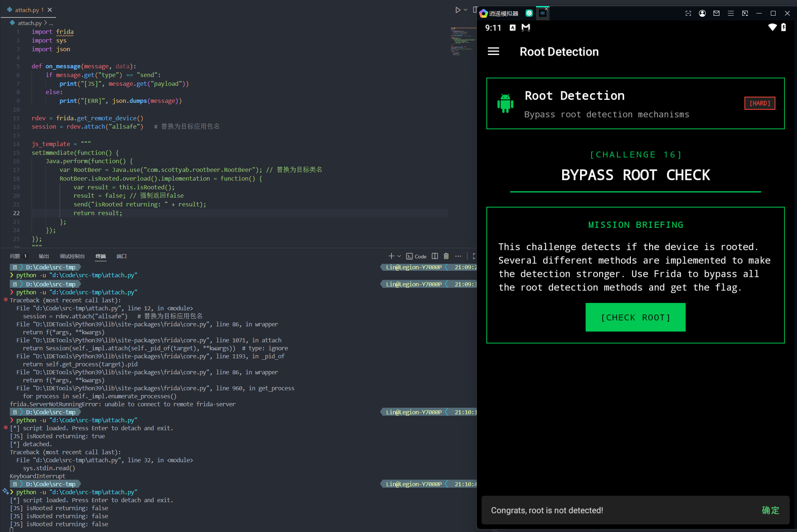Maximize the terminal panel size

point(474,256)
